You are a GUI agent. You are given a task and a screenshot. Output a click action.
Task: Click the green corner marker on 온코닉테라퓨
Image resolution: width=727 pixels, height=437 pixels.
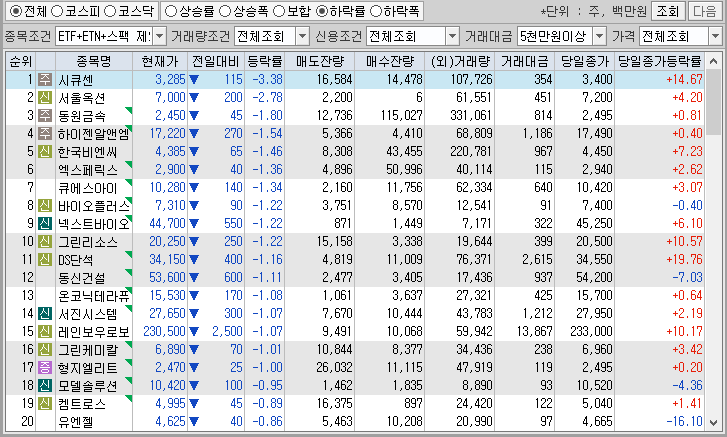coord(129,290)
